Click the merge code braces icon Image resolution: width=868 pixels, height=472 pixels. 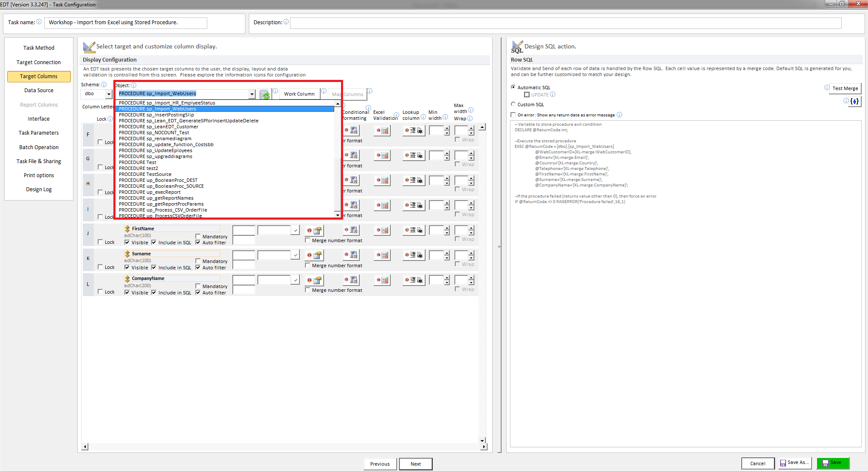tap(854, 101)
